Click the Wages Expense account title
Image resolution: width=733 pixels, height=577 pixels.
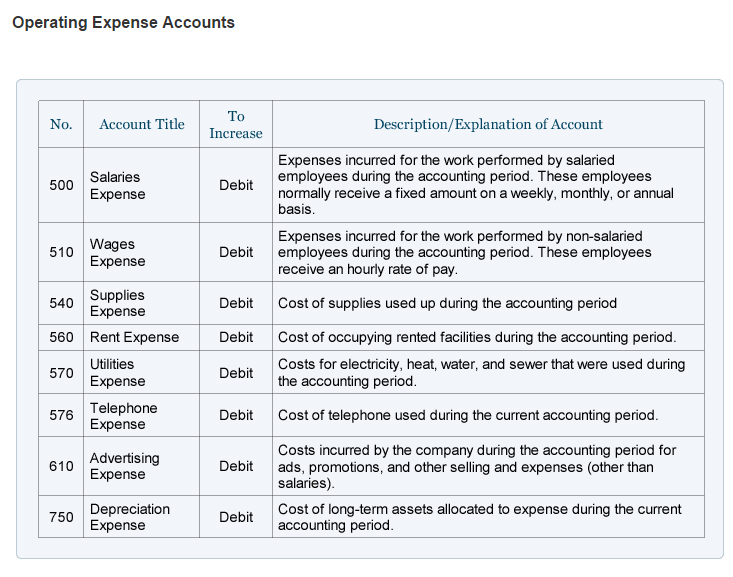117,252
